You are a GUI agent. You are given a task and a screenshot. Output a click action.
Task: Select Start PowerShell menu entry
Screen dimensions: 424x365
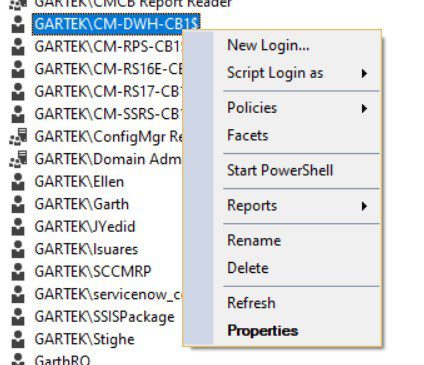tap(280, 170)
